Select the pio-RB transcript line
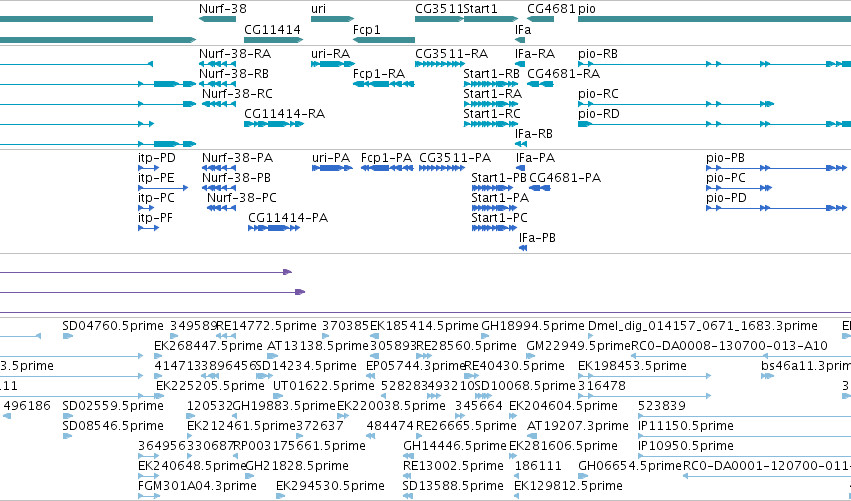The width and height of the screenshot is (851, 501). point(714,64)
